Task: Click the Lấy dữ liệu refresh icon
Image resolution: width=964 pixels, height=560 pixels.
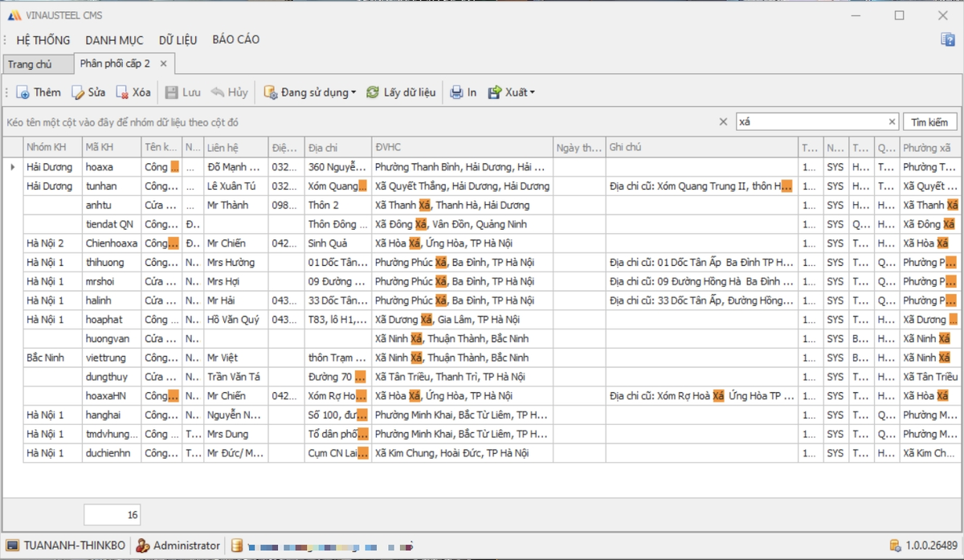Action: coord(373,92)
